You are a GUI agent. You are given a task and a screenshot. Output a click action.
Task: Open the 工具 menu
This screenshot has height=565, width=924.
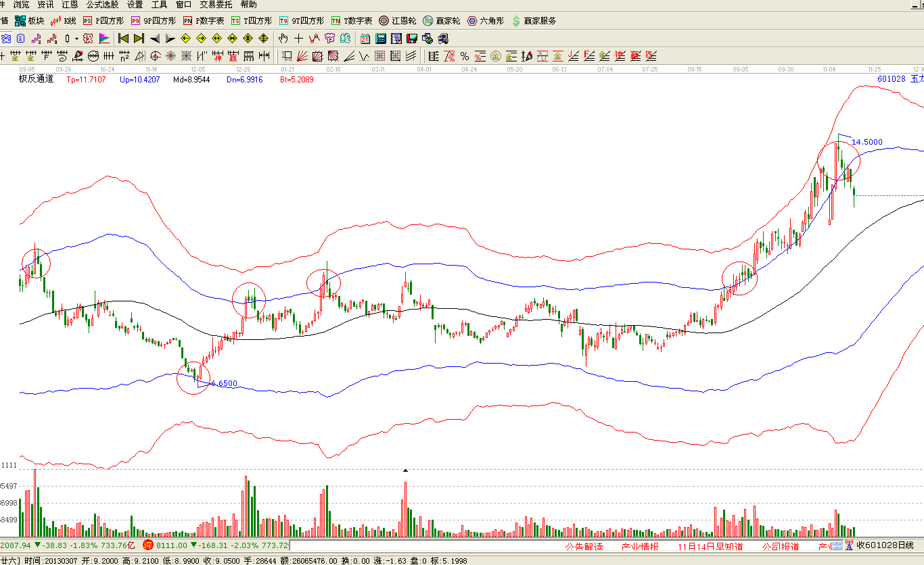click(159, 5)
